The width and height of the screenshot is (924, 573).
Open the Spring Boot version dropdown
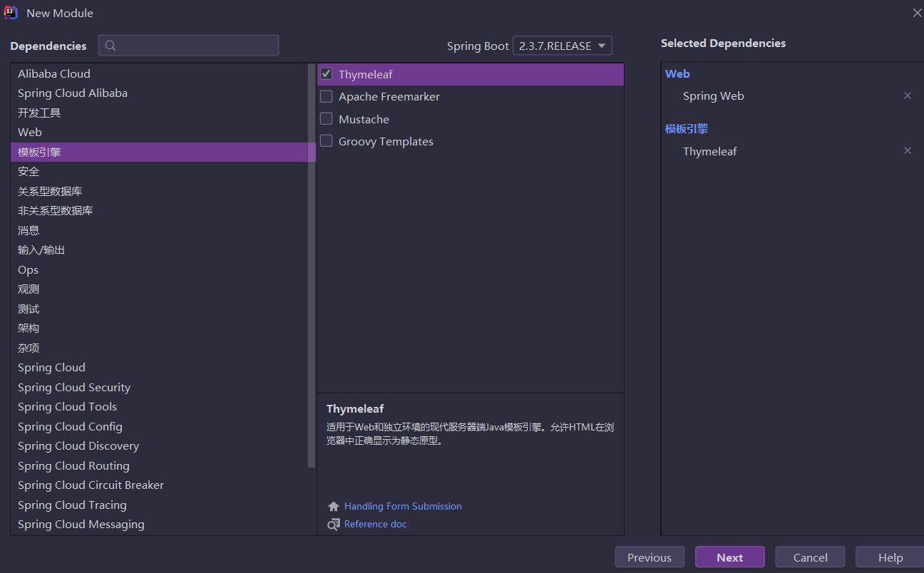pos(562,46)
